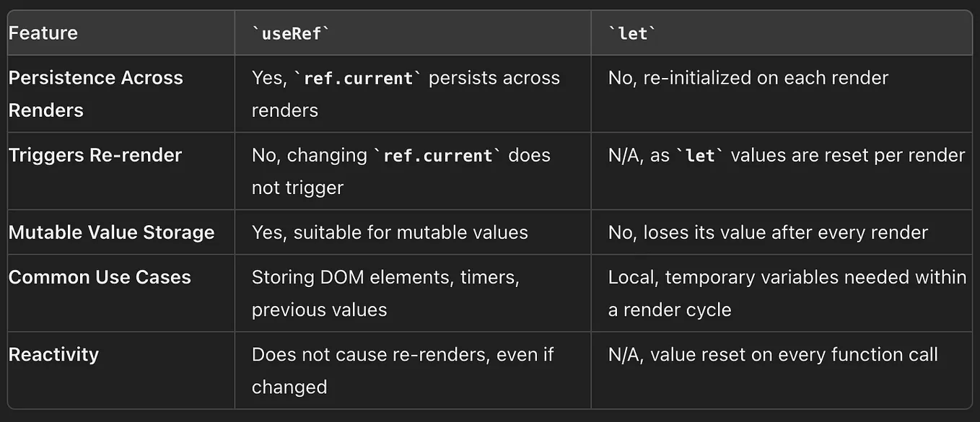The width and height of the screenshot is (980, 422).
Task: Click "No, loses its value after every render"
Action: point(768,232)
